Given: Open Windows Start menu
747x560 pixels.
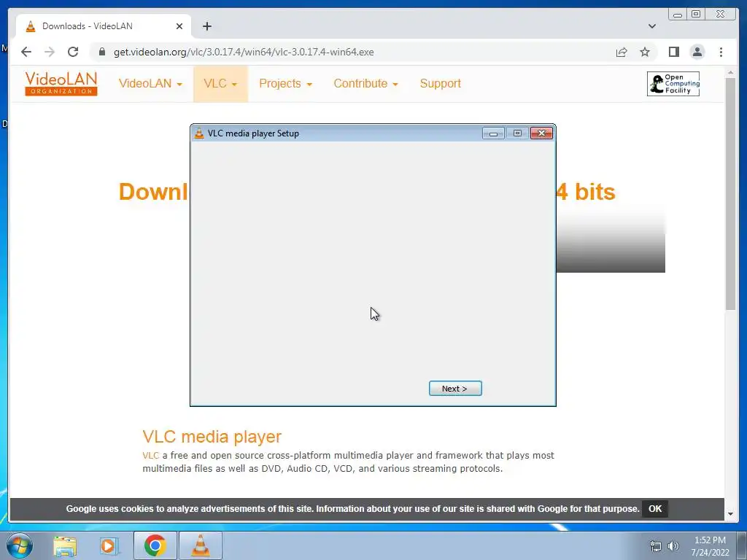Looking at the screenshot, I should click(20, 545).
